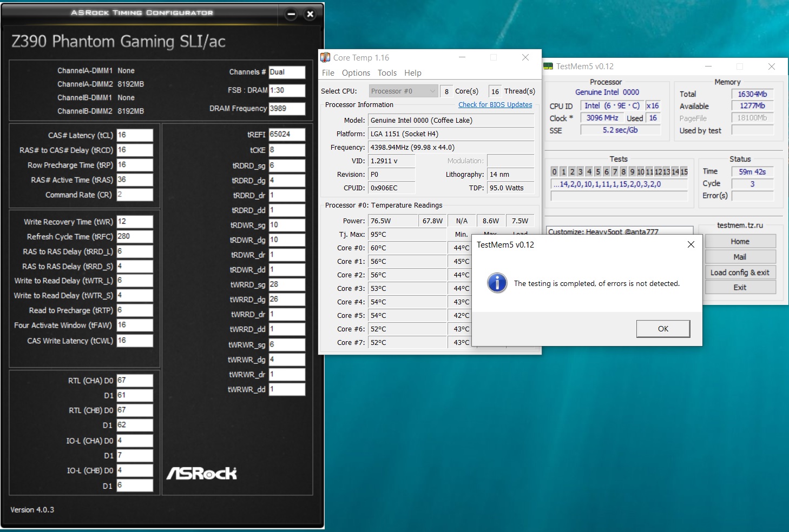The width and height of the screenshot is (789, 532).
Task: Click the tWRRD_dg value field
Action: coord(287,300)
